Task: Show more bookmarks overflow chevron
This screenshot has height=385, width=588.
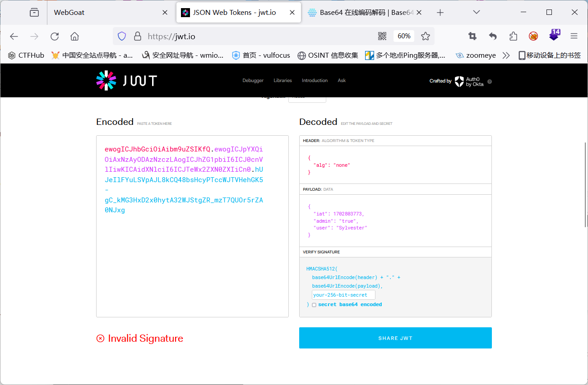Action: (506, 55)
